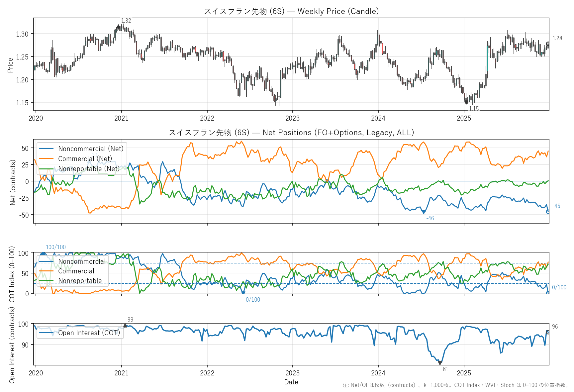Select Noncommercial (Net) in the Net Positions legend
The image size is (574, 392).
[x=91, y=149]
